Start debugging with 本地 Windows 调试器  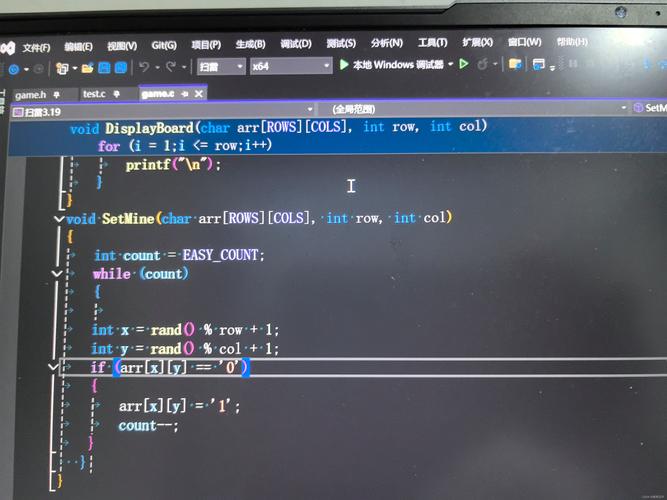click(x=391, y=65)
